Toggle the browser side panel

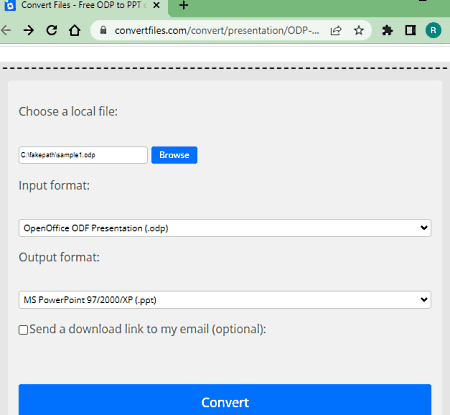(x=410, y=31)
